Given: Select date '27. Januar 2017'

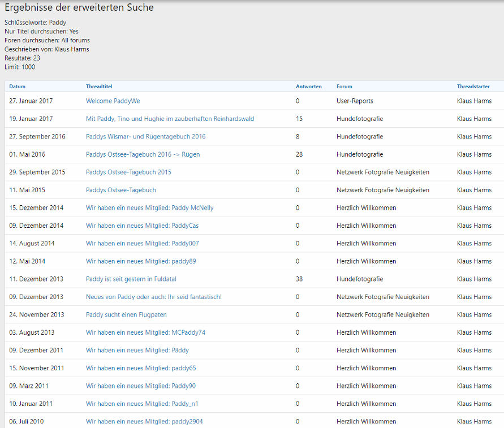Looking at the screenshot, I should coord(31,101).
